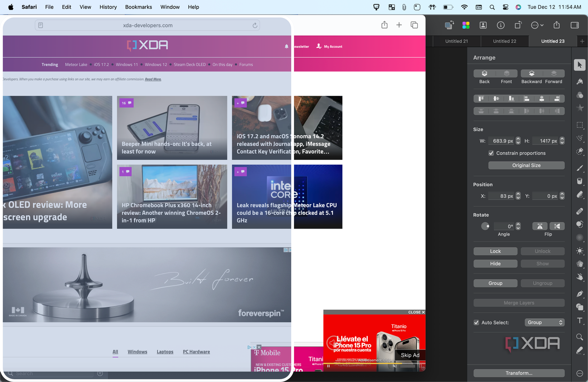Switch to the Untitled 22 tab
This screenshot has width=588, height=382.
(x=505, y=41)
